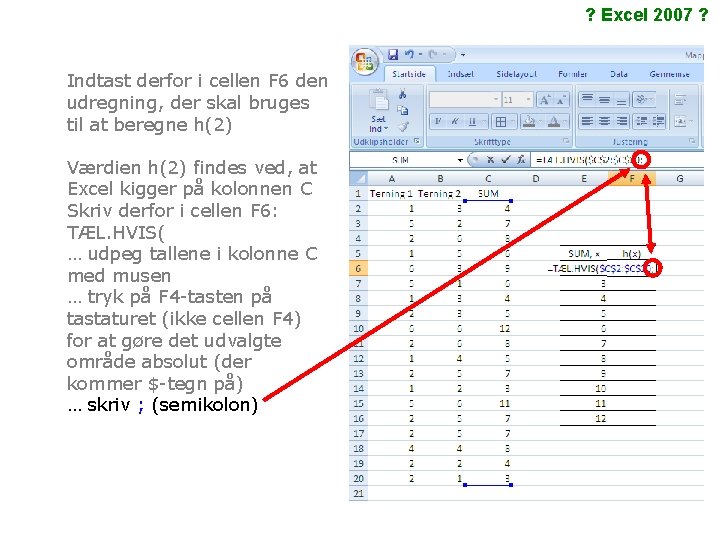Decrease indent in Justering group
720x540 pixels.
point(641,121)
